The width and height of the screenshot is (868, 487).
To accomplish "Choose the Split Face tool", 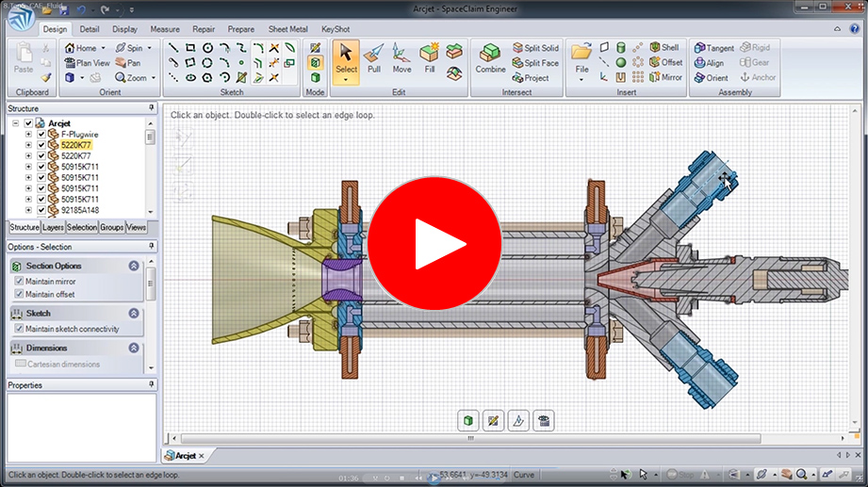I will [535, 63].
